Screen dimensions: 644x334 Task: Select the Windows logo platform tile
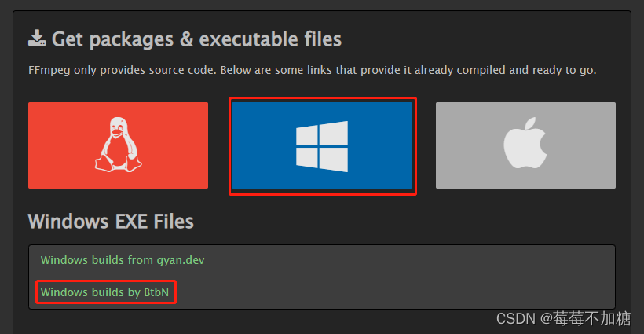[322, 145]
